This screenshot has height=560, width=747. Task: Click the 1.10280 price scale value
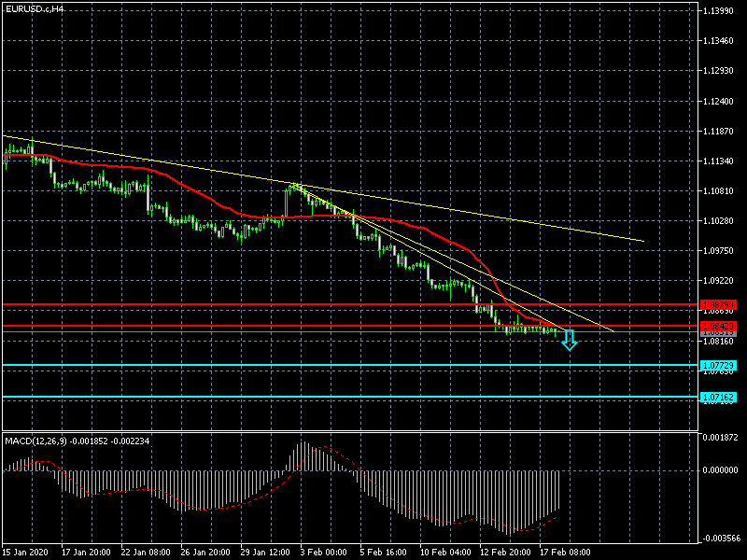[x=720, y=221]
